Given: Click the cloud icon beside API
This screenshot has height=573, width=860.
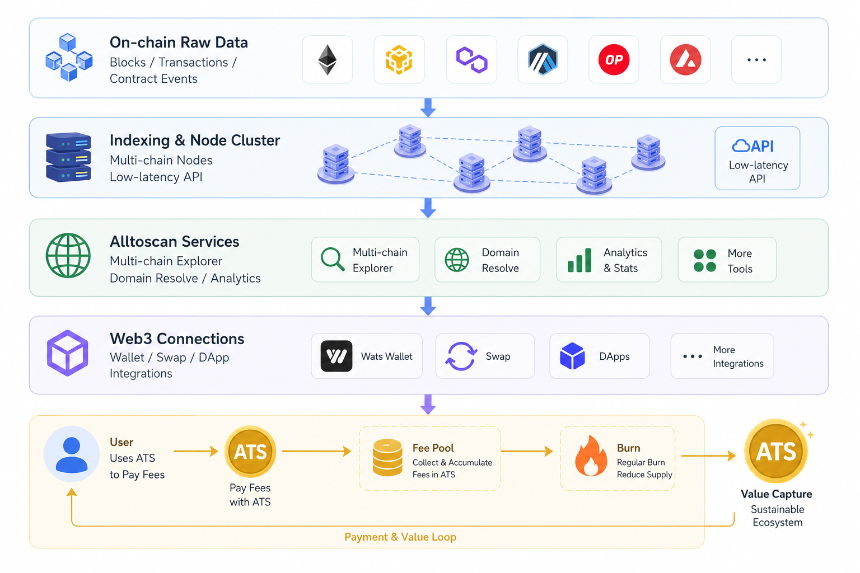Looking at the screenshot, I should tap(741, 146).
